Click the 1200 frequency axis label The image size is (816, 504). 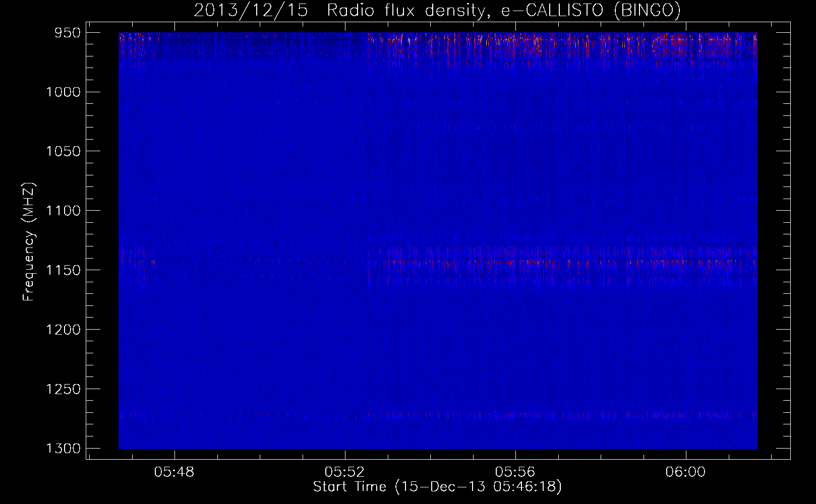(x=63, y=330)
